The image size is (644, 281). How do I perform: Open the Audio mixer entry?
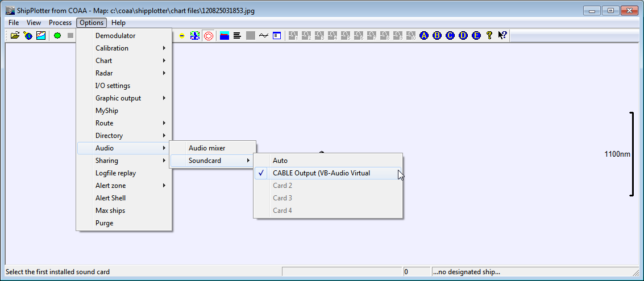[x=213, y=148]
